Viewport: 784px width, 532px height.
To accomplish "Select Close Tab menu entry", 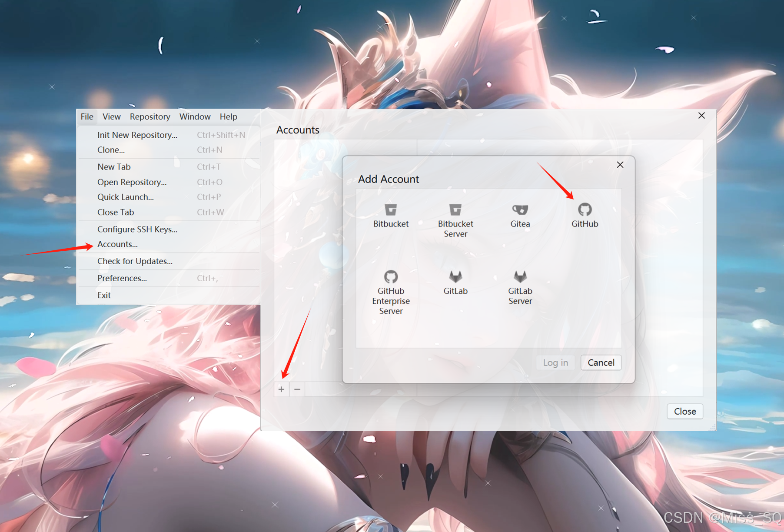I will 169,212.
